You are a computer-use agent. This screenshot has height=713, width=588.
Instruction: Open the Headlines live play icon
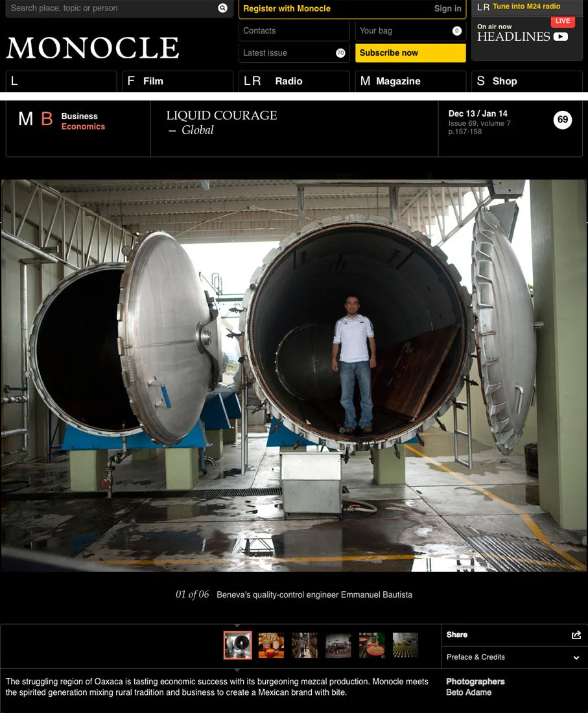click(x=560, y=37)
